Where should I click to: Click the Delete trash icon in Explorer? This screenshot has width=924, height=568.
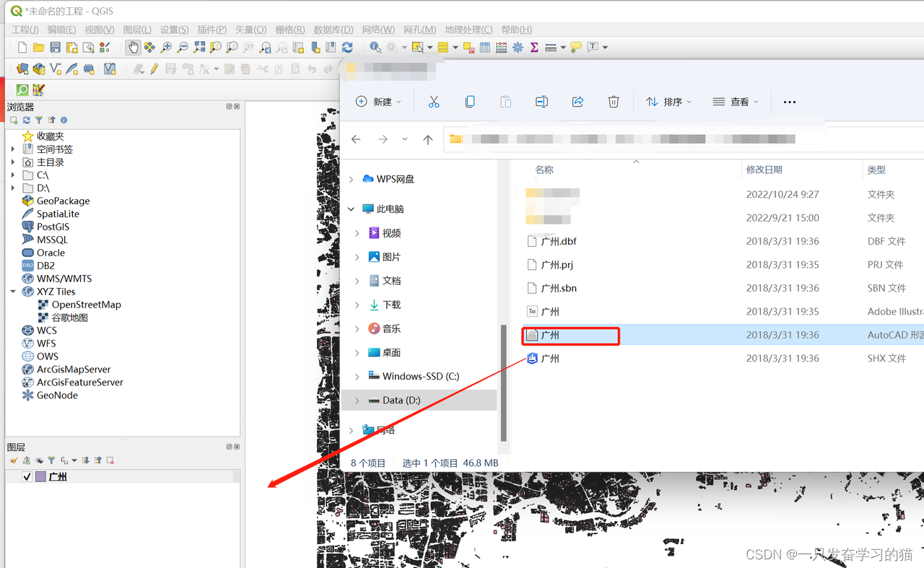[x=614, y=102]
